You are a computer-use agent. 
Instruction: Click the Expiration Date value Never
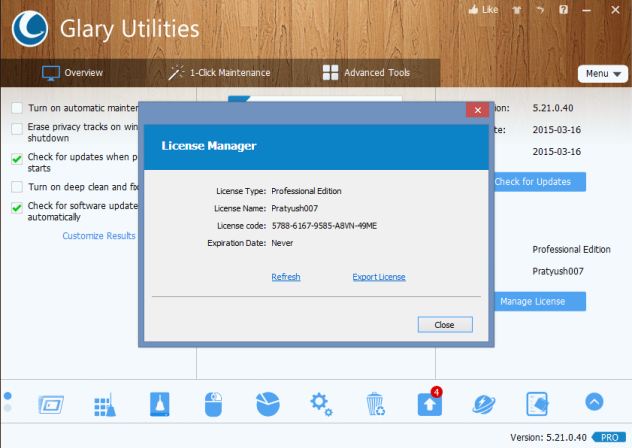(282, 243)
